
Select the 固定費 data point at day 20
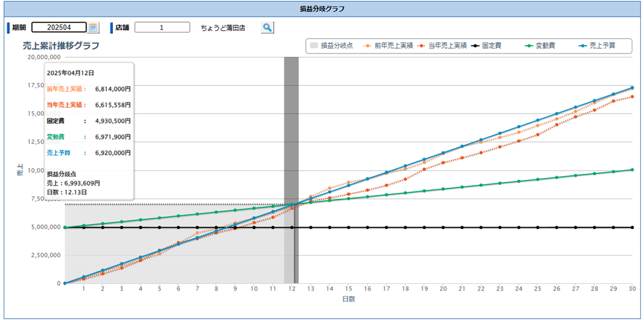click(443, 227)
